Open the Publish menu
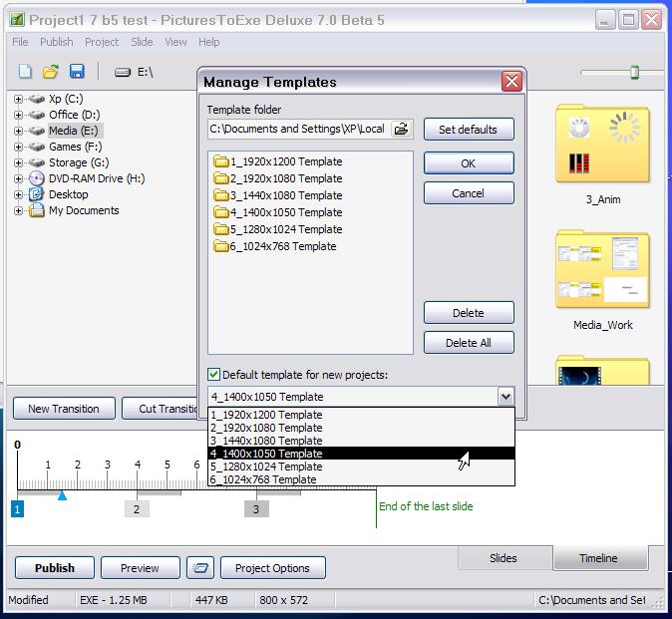The width and height of the screenshot is (672, 619). (56, 42)
